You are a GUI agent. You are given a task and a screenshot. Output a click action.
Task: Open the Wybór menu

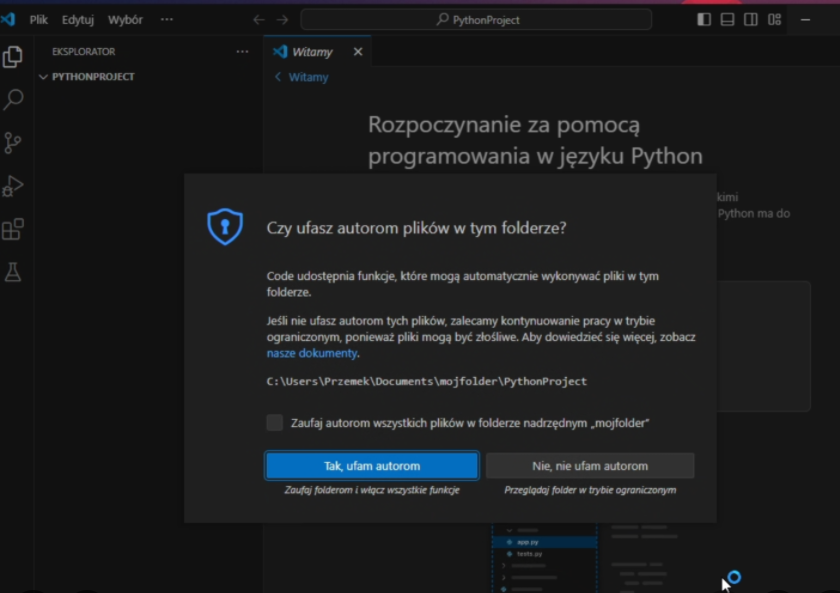pos(125,20)
